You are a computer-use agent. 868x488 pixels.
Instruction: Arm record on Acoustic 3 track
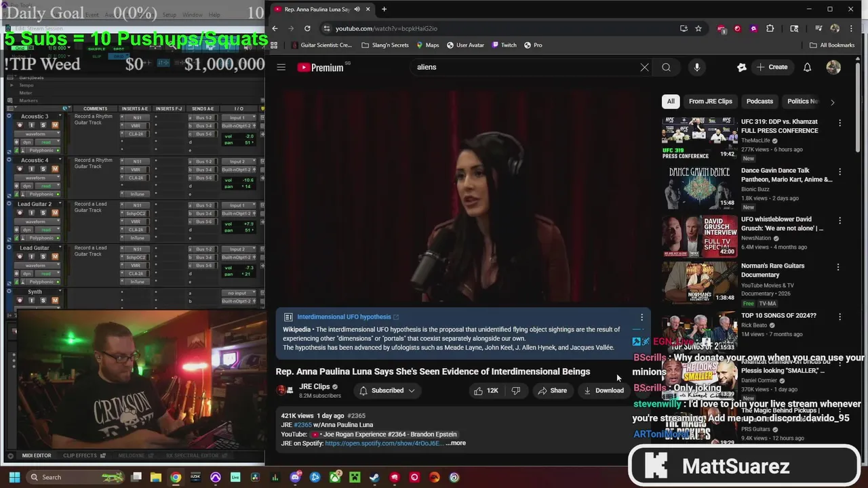(20, 125)
